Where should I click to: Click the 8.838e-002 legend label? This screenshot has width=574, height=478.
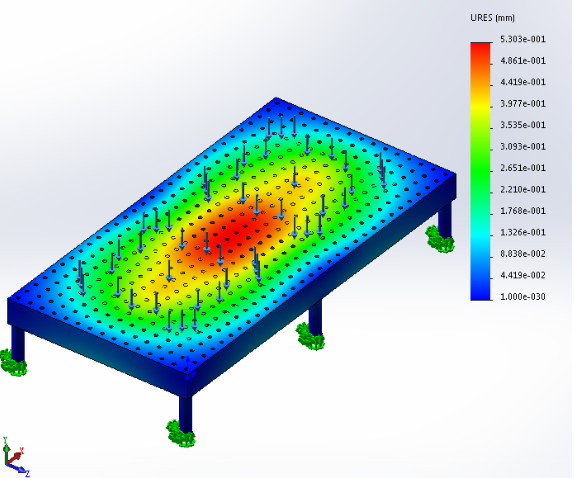523,254
